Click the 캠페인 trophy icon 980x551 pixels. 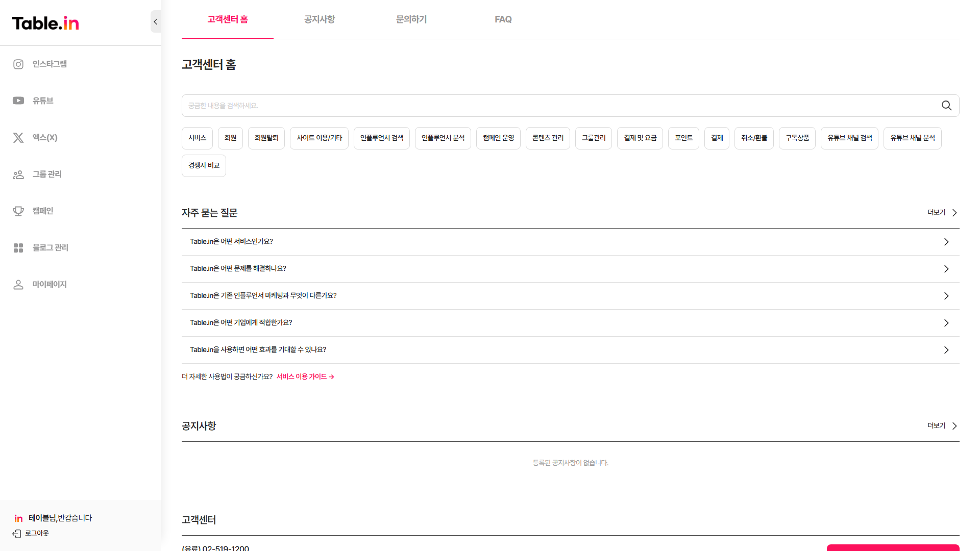click(18, 211)
